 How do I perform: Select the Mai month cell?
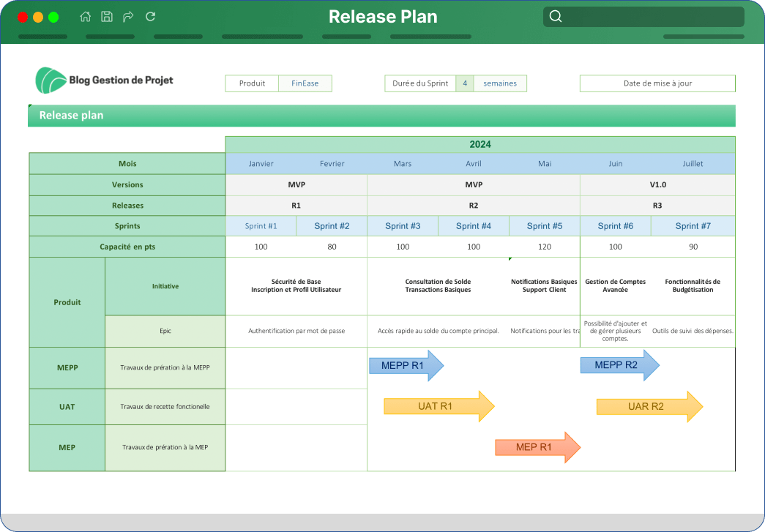[x=545, y=164]
